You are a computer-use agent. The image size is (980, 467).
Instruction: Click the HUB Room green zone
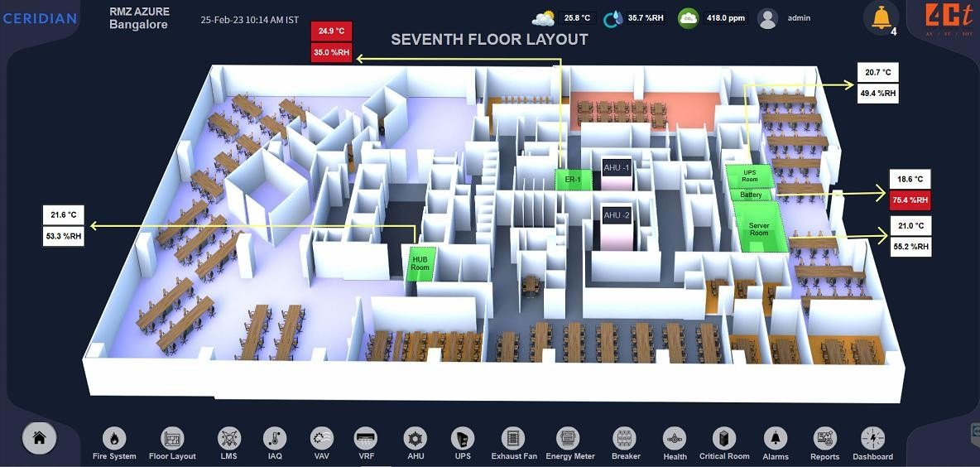point(420,264)
